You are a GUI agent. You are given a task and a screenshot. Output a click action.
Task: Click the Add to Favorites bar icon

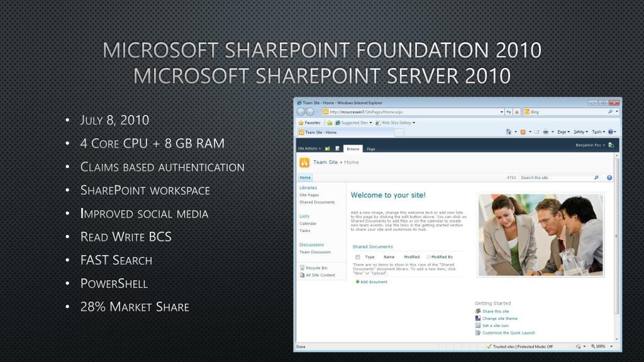click(x=330, y=123)
